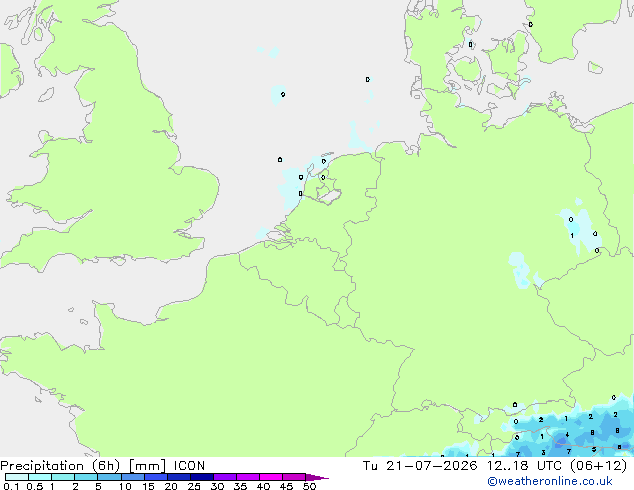Click the "12..18 UTC" time range

[524, 466]
